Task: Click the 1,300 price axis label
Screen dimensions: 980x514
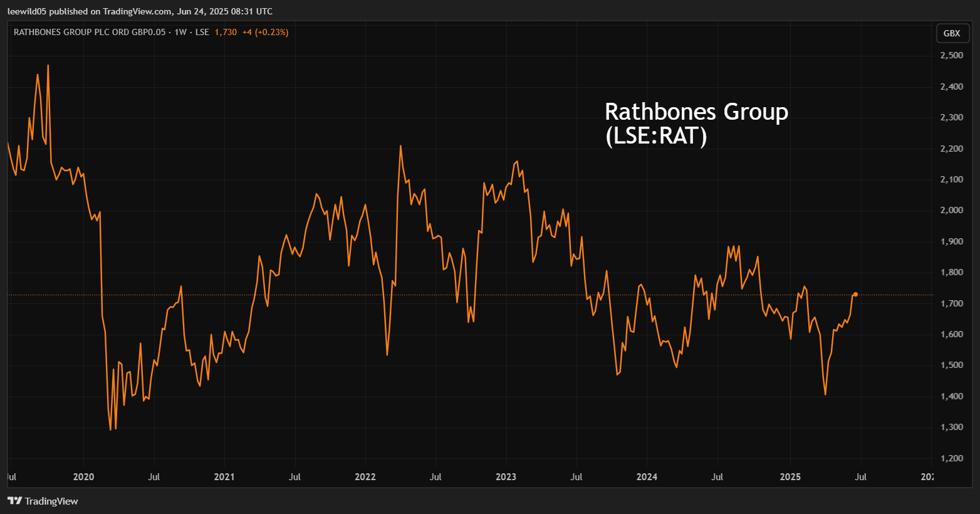Action: [x=952, y=427]
